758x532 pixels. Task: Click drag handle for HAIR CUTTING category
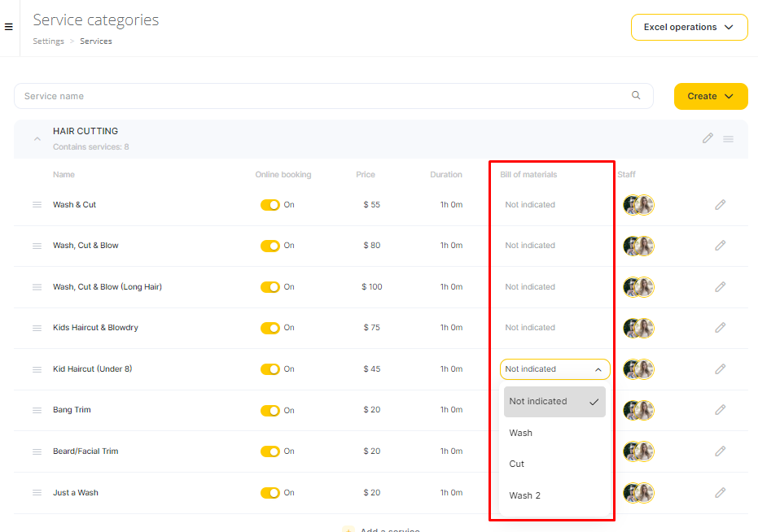728,139
